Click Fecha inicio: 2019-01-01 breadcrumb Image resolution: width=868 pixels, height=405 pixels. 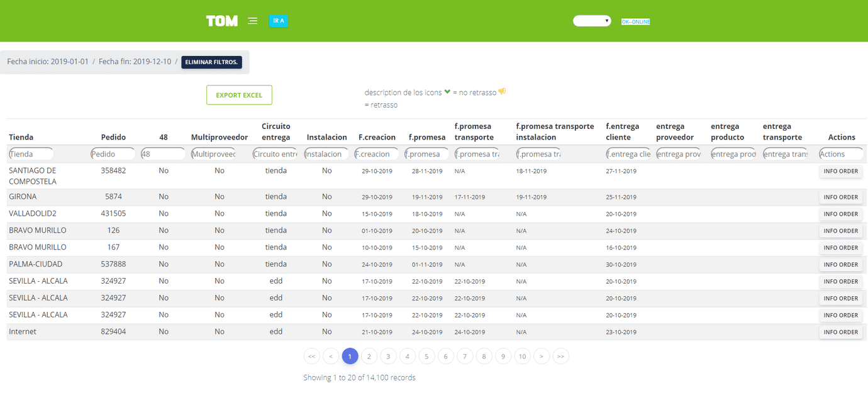click(x=48, y=62)
